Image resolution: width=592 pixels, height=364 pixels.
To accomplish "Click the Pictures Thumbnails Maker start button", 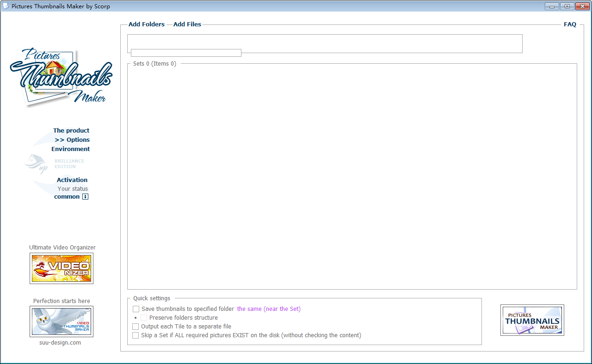I will (532, 320).
